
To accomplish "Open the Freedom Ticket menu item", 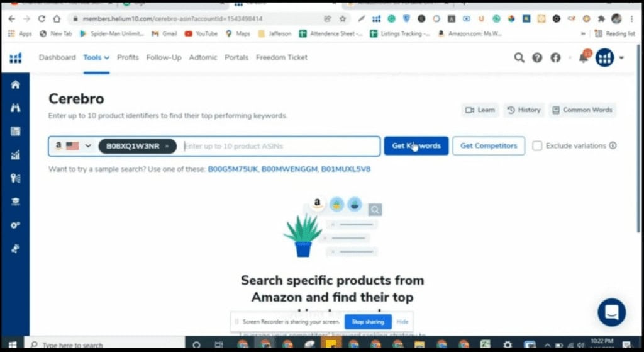I will pos(282,57).
